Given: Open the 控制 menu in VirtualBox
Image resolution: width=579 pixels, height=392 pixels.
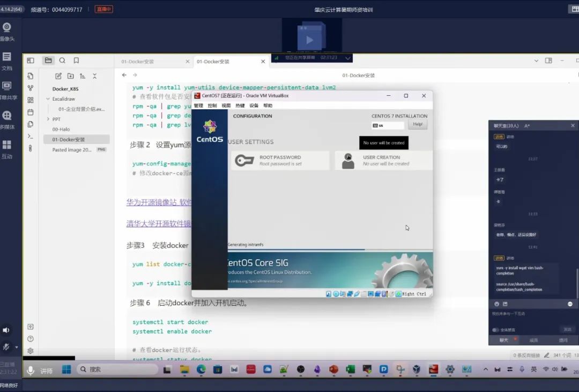Looking at the screenshot, I should point(212,105).
